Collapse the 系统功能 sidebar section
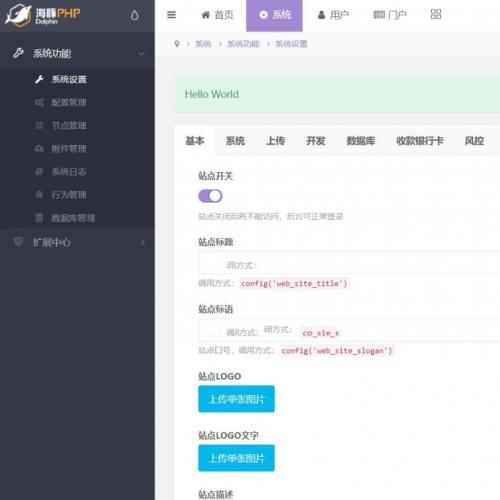 (x=77, y=53)
